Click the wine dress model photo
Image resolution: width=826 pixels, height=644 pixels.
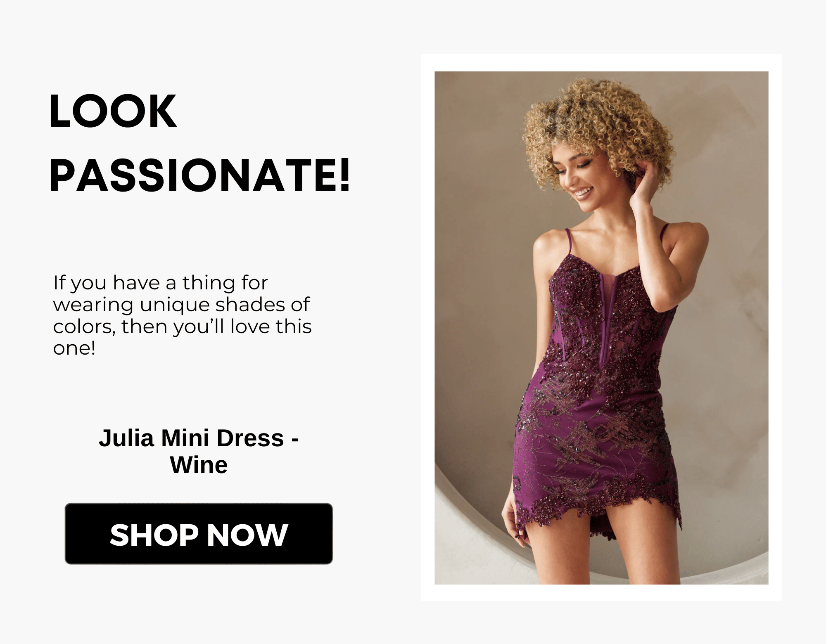point(601,328)
